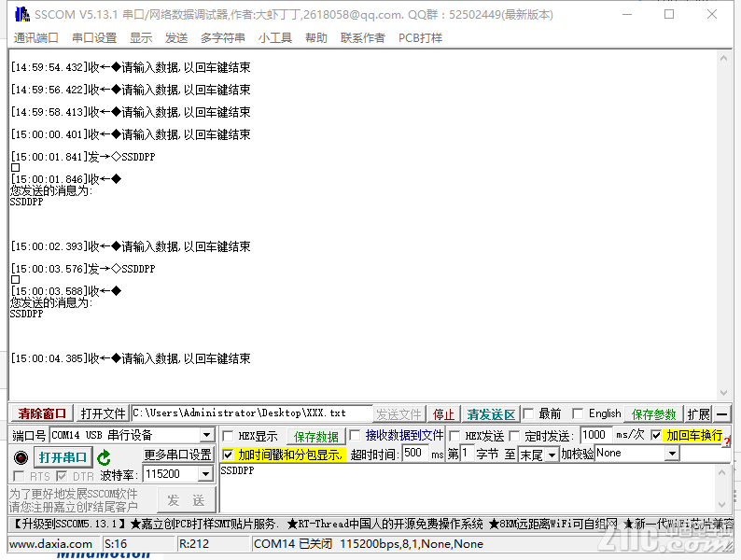Toggle the 最前 always-on-top checkbox
741x560 pixels.
click(x=529, y=414)
